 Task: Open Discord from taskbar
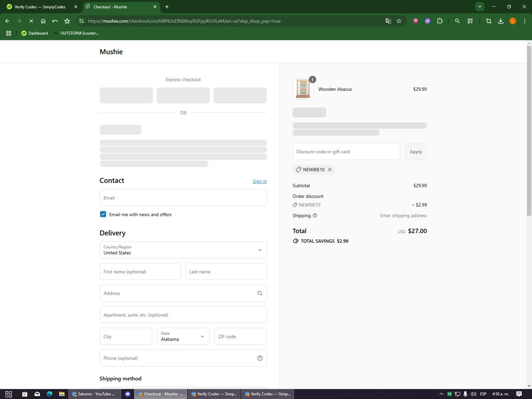point(128,394)
